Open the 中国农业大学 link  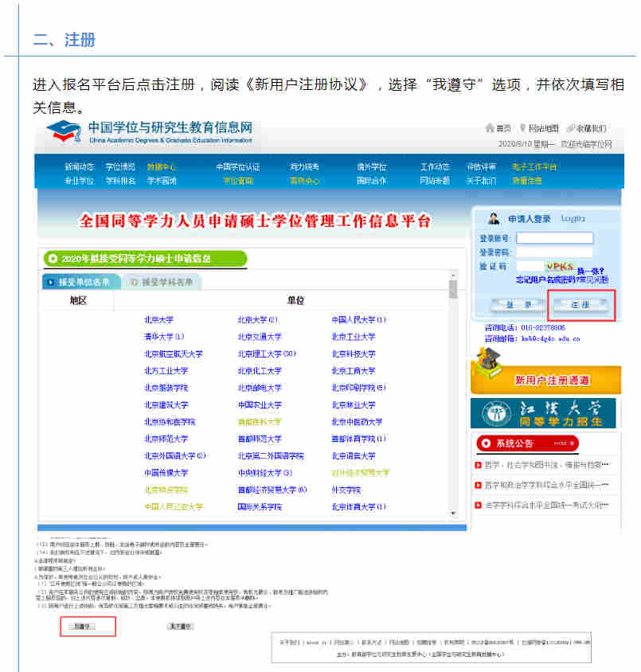(260, 404)
